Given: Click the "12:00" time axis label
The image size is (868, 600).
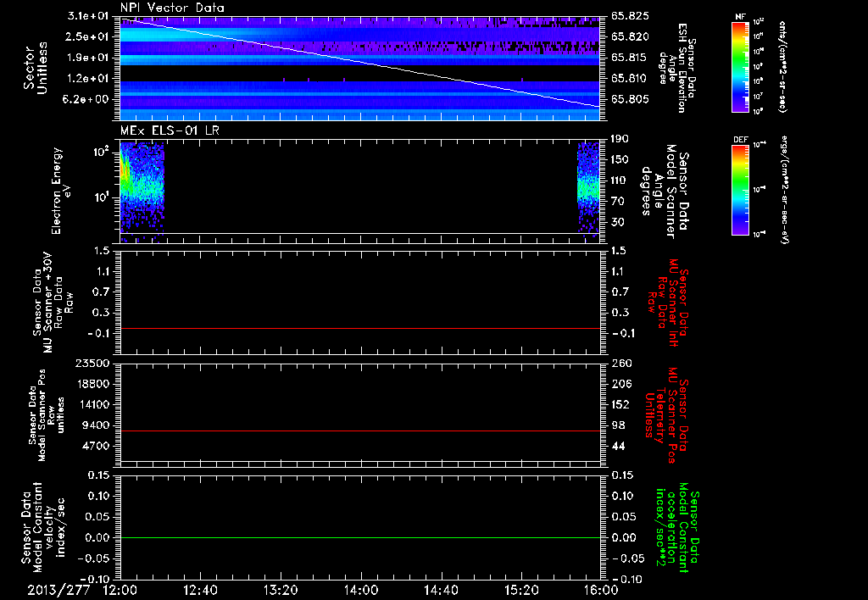Looking at the screenshot, I should coord(120,590).
